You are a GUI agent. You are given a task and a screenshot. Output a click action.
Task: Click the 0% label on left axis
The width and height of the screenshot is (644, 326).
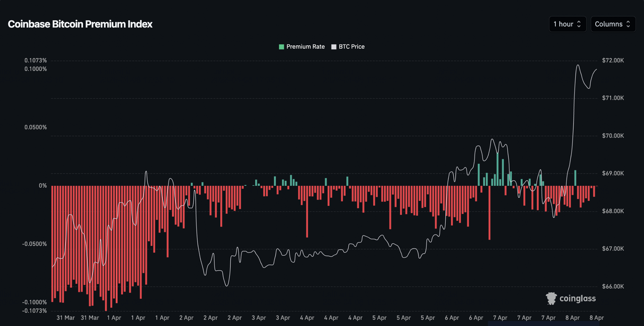click(43, 186)
